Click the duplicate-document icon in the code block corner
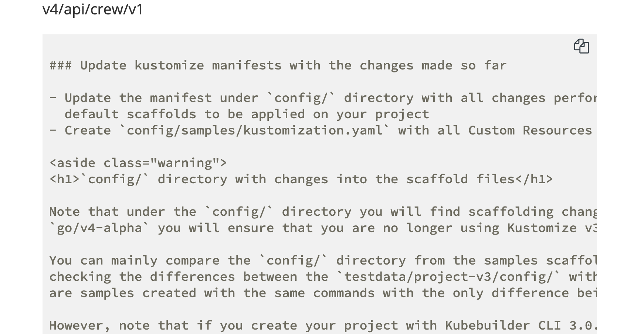Viewport: 644px width, 334px height. pos(582,47)
